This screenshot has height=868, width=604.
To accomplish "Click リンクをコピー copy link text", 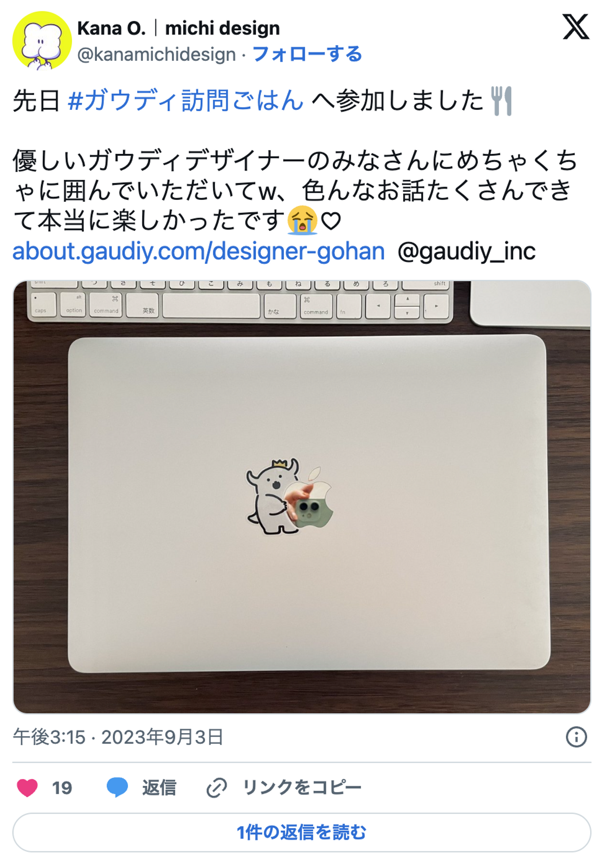I will tap(302, 788).
